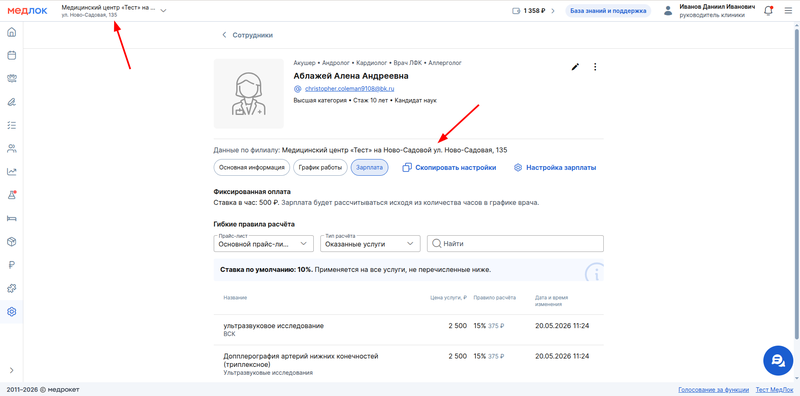Open the warehouse box icon in sidebar
This screenshot has width=800, height=396.
click(11, 241)
